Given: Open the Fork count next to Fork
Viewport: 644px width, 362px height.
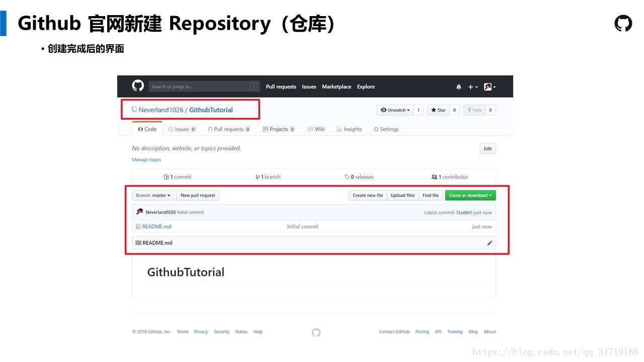Looking at the screenshot, I should tap(491, 110).
